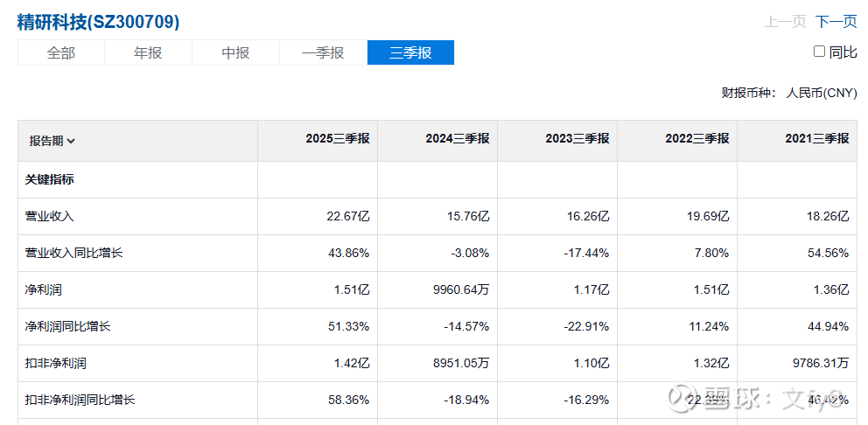The width and height of the screenshot is (868, 425).
Task: Expand the 报告期 dropdown chevron
Action: coord(71,141)
